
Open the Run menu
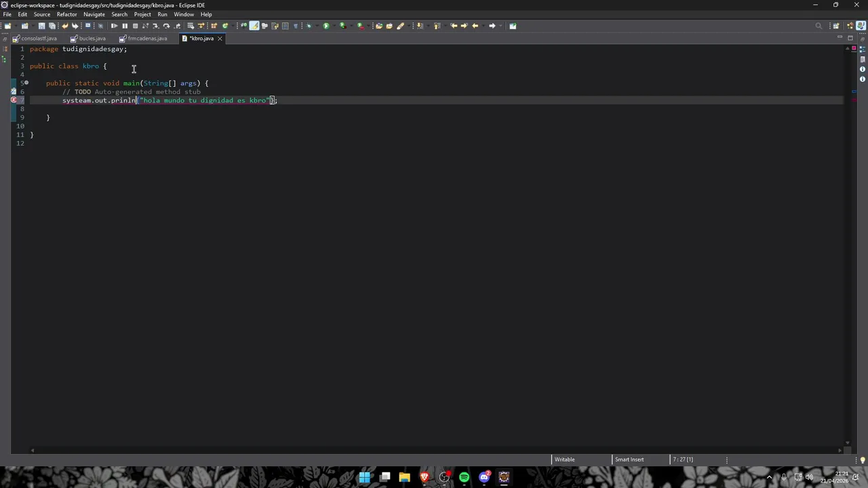(x=162, y=14)
